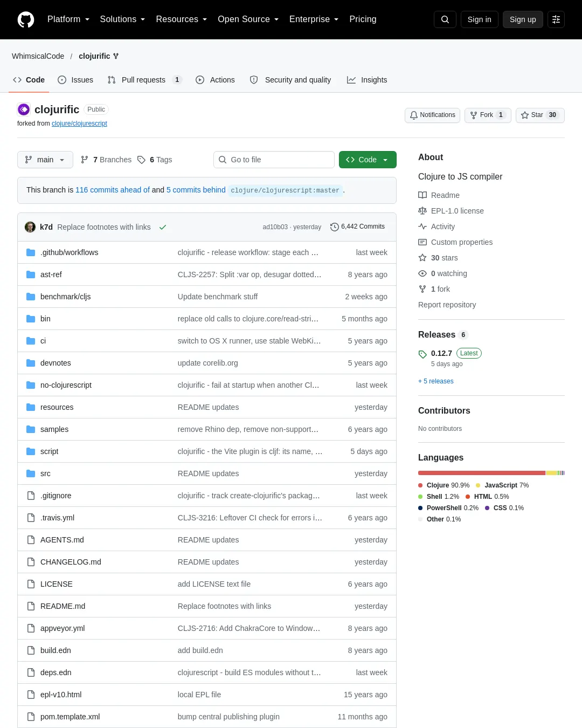Click the Activity pulse icon
Viewport: 582px width, 728px height.
(422, 226)
